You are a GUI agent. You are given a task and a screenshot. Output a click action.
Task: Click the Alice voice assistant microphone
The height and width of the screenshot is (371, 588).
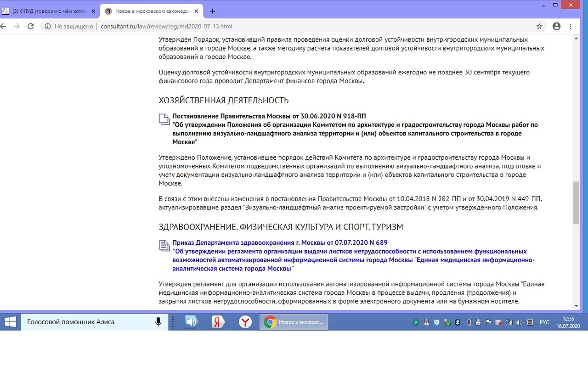158,322
